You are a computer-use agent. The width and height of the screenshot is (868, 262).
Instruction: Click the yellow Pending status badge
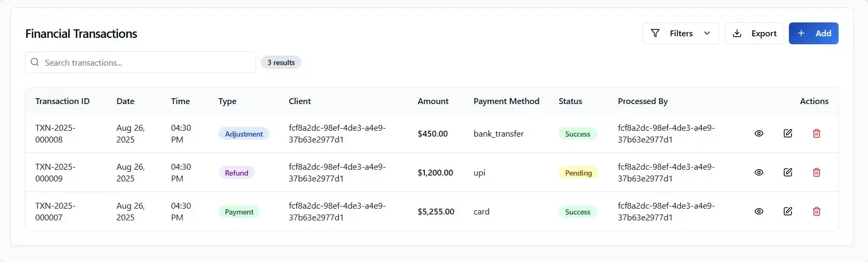(x=578, y=173)
